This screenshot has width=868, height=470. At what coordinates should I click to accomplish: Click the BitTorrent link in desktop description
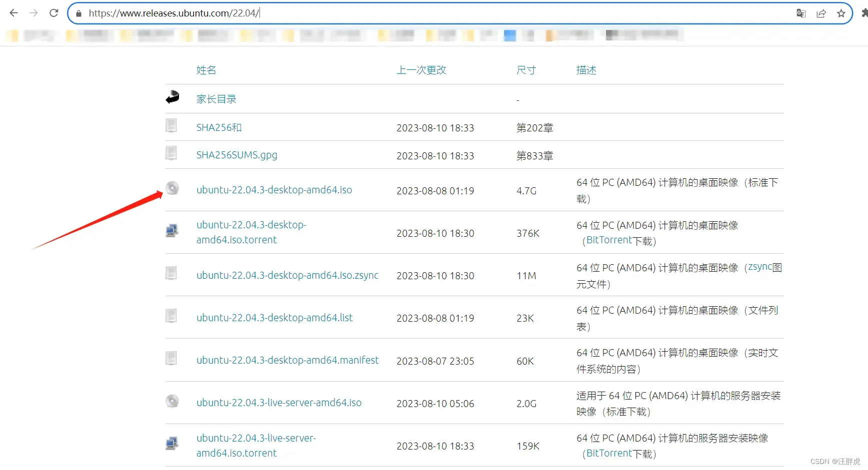tap(609, 240)
